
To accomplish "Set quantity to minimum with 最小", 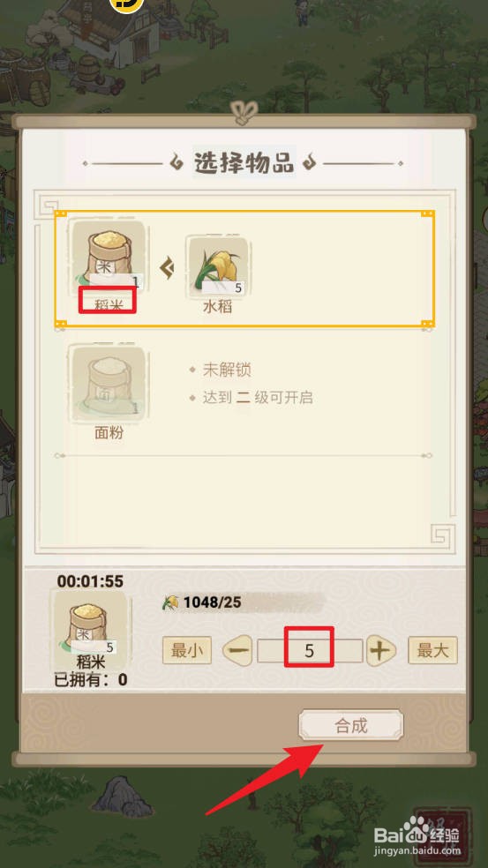I will (x=187, y=651).
